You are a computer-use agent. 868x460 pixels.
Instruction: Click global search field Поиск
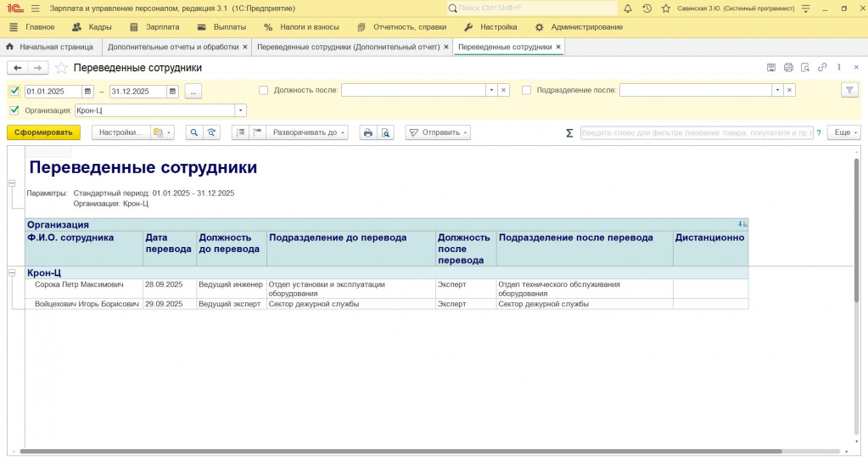coord(533,8)
